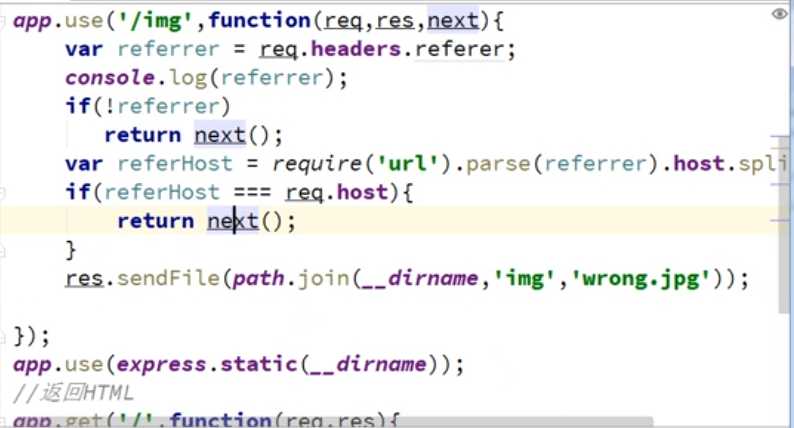Click '__dirname' inside path.join
This screenshot has width=794, height=428.
click(420, 279)
